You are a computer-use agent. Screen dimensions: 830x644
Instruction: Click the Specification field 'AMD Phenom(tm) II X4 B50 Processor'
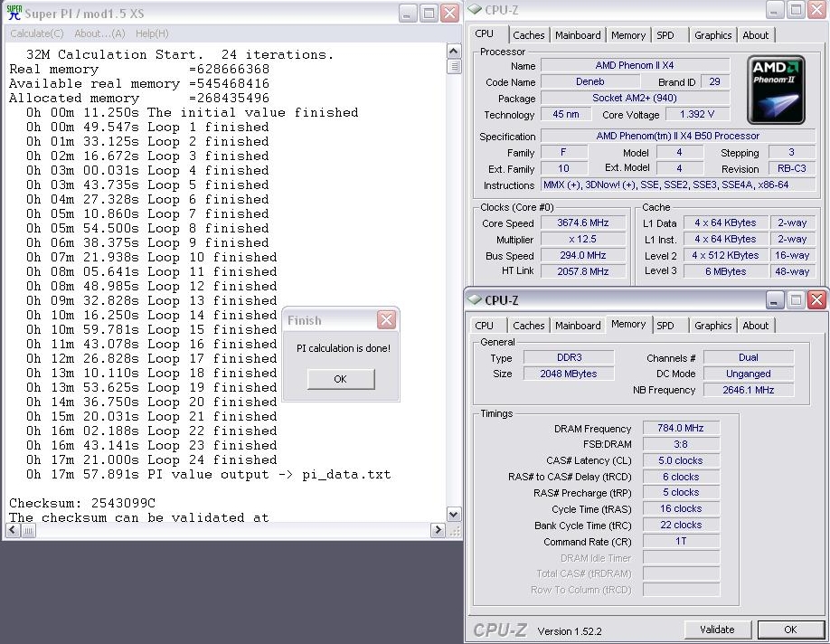pyautogui.click(x=677, y=136)
